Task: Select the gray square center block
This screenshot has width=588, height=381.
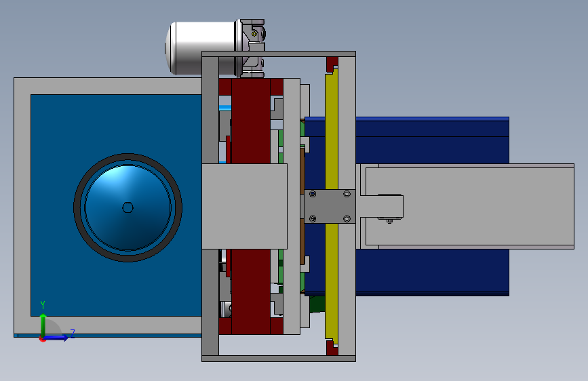Action: (245, 206)
